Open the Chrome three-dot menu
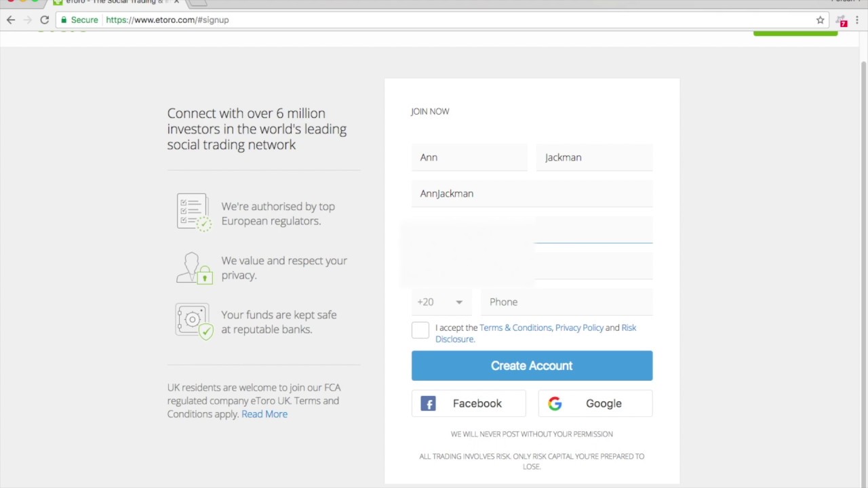The image size is (868, 488). pos(857,20)
